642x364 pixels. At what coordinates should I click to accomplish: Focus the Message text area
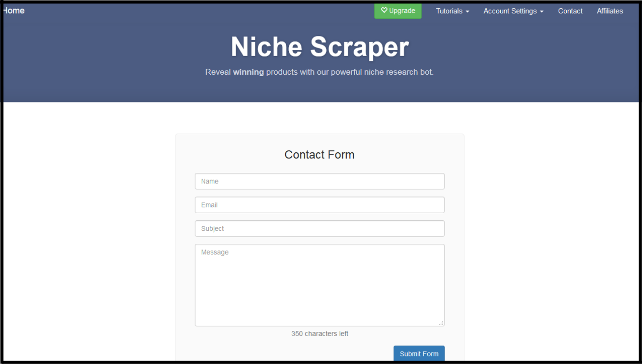[320, 285]
